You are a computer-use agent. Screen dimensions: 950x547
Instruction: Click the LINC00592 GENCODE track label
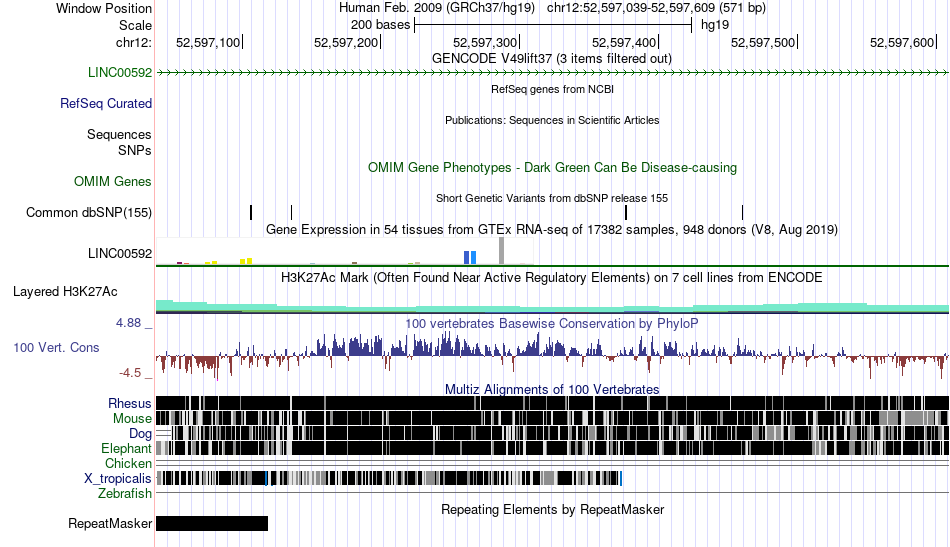120,73
